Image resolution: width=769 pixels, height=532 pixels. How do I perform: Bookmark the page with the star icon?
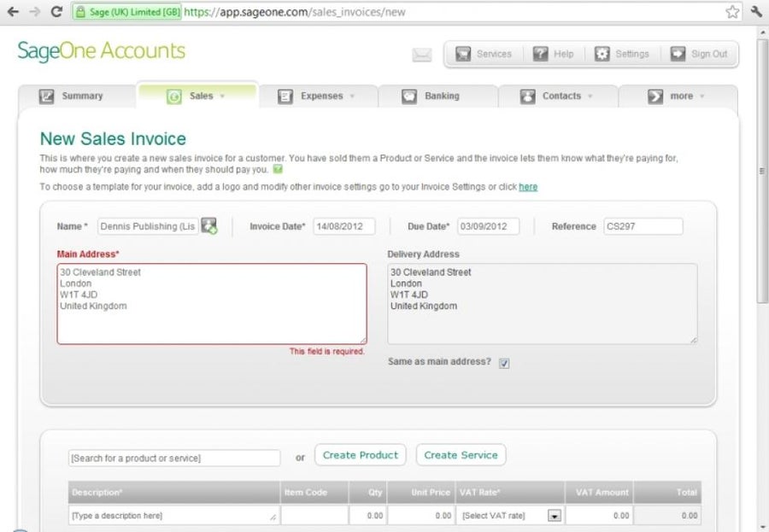(x=732, y=12)
